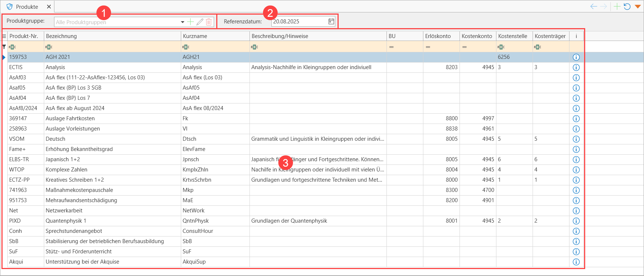
Task: Click the product number 'AsAf8/2024'
Action: click(x=23, y=108)
